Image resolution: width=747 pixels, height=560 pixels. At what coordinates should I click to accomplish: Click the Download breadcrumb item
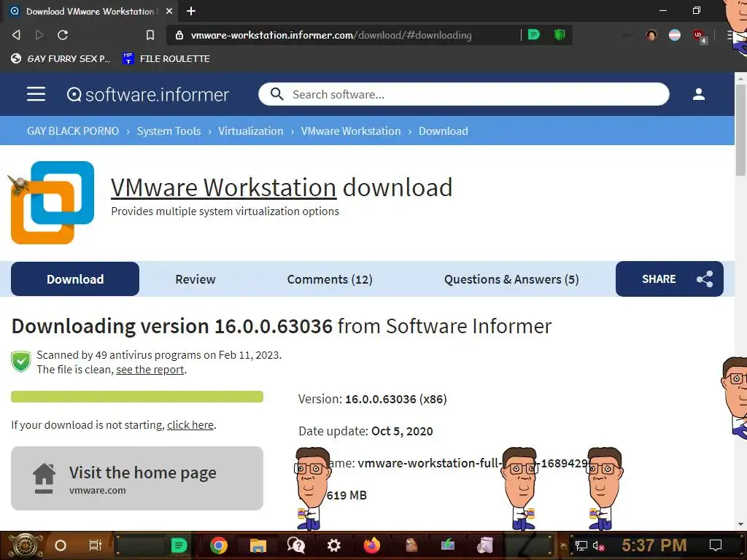pyautogui.click(x=443, y=131)
